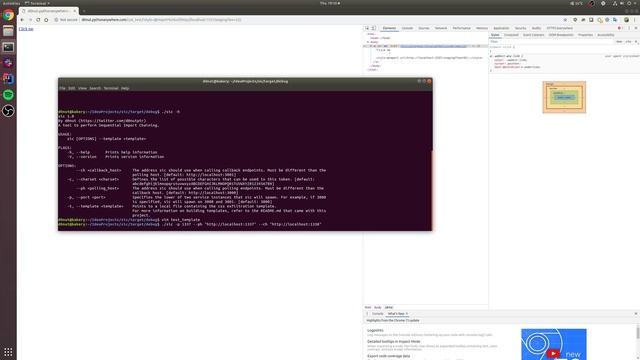Switch to the DevTools Sources tab

click(424, 28)
